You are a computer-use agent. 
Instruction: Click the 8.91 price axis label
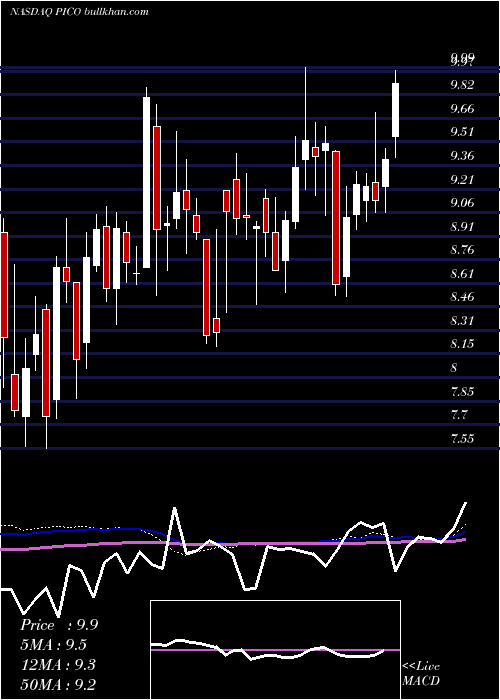coord(462,226)
